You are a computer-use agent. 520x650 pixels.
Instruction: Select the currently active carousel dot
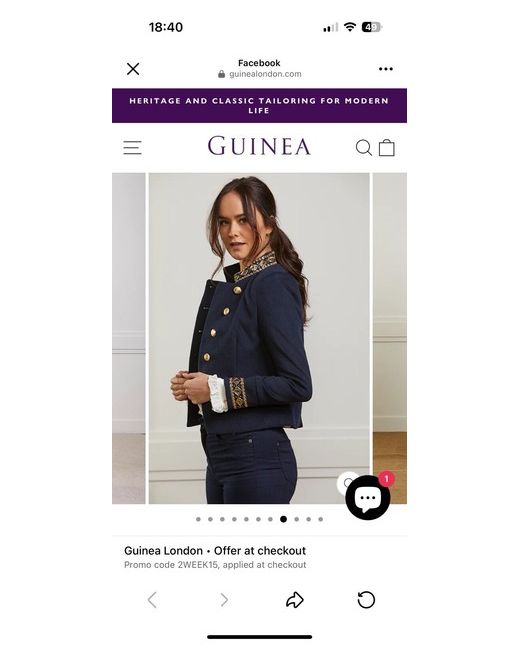283,519
